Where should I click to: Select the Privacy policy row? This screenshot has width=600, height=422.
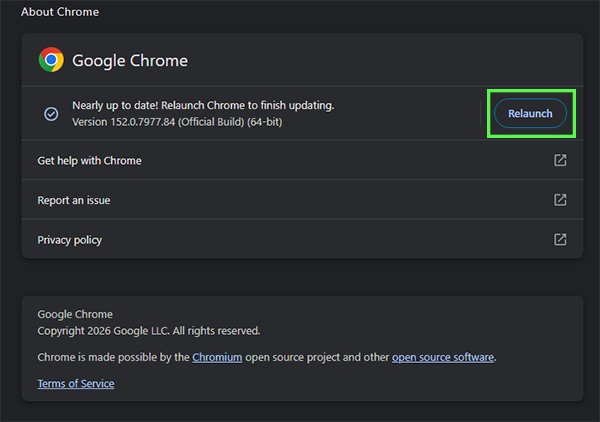[x=302, y=240]
